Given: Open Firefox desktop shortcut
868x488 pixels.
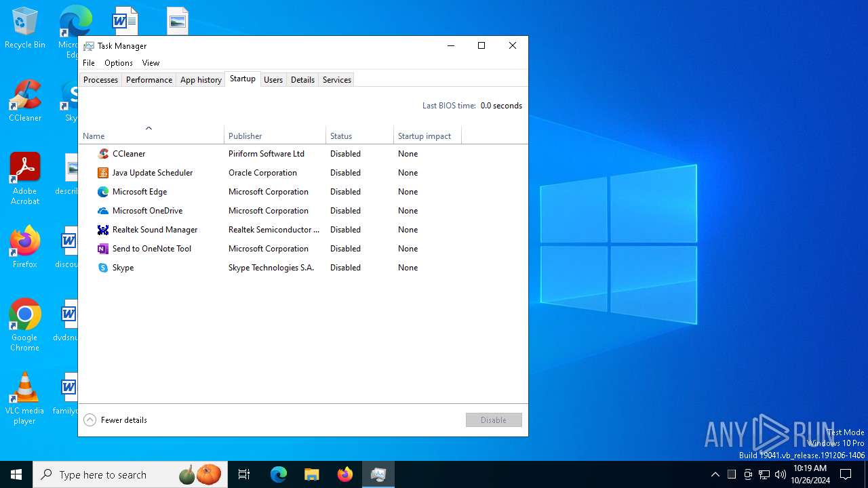Looking at the screenshot, I should coord(25,247).
